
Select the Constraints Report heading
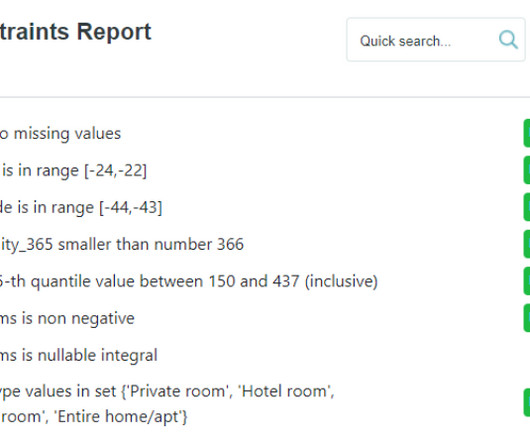click(76, 32)
